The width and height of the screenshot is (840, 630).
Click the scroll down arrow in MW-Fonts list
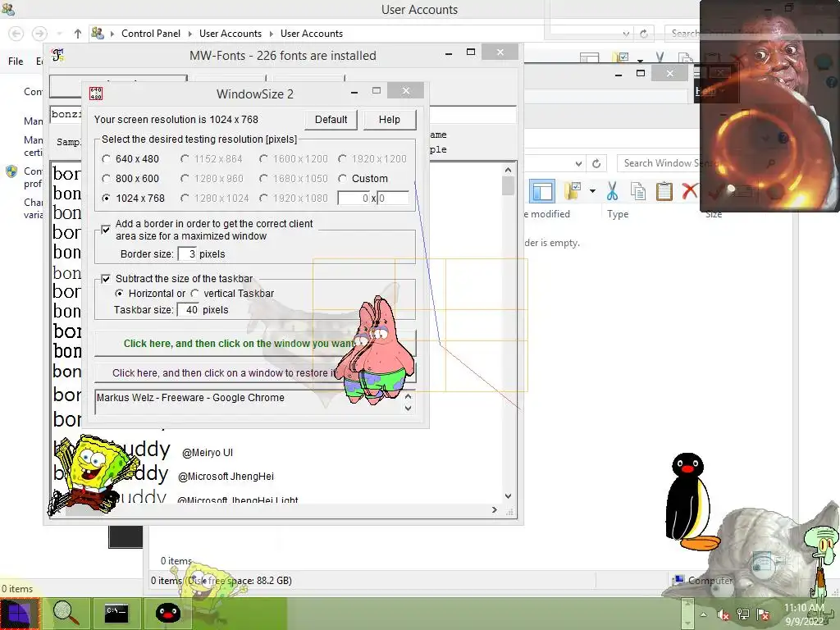tap(509, 496)
